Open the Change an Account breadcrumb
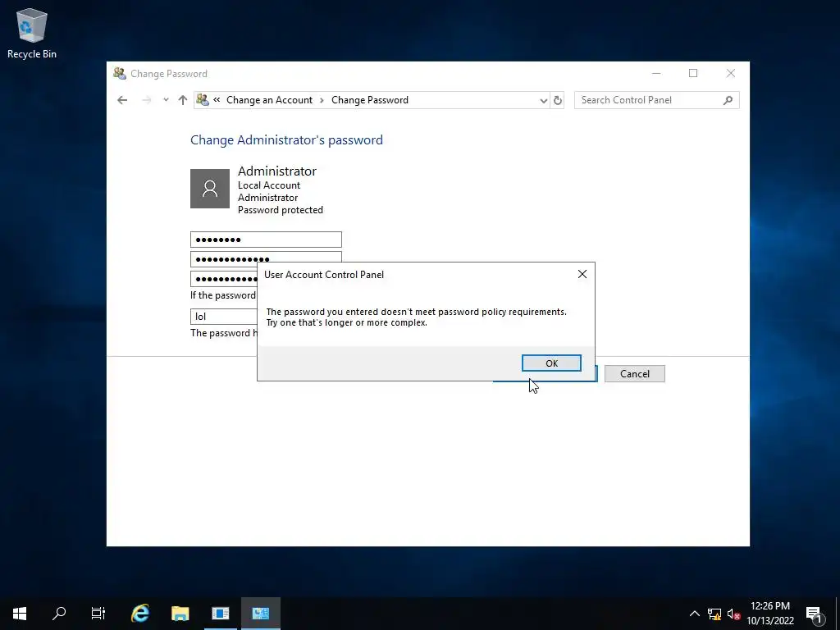 269,100
